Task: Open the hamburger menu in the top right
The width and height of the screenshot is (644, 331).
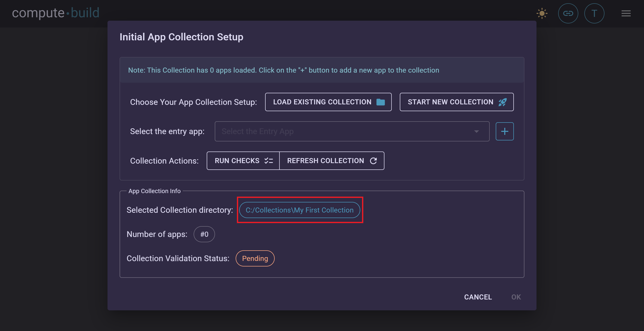Action: [626, 13]
